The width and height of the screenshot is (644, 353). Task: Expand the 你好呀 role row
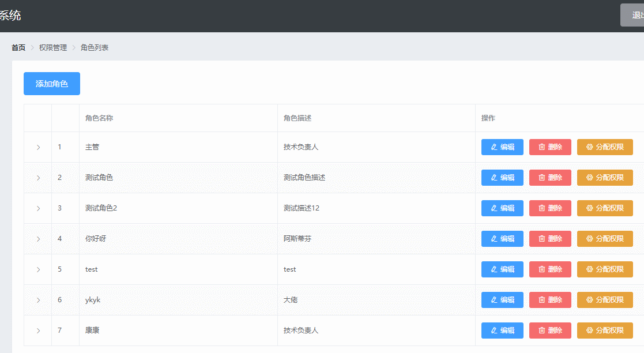38,239
